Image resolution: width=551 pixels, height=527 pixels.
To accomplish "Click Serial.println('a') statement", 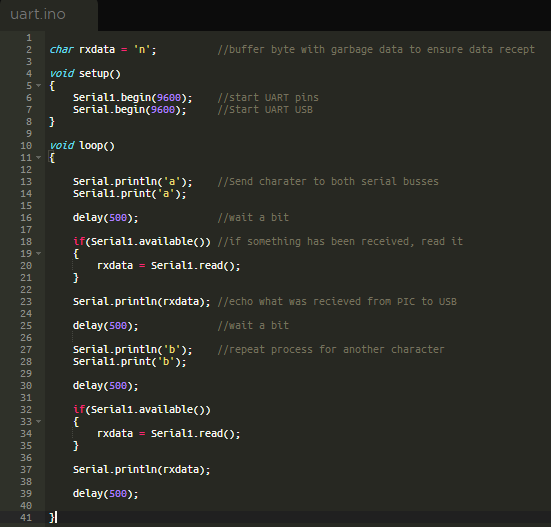I will [x=132, y=182].
